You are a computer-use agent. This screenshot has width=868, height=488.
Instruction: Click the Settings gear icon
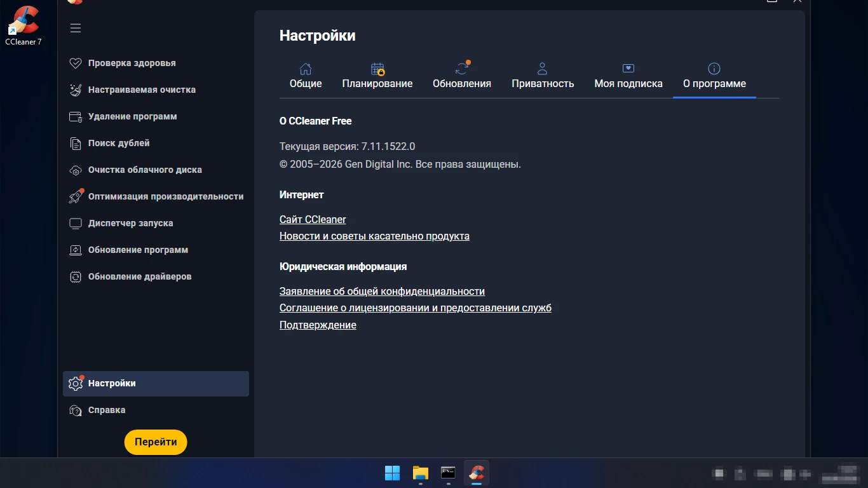click(x=76, y=383)
